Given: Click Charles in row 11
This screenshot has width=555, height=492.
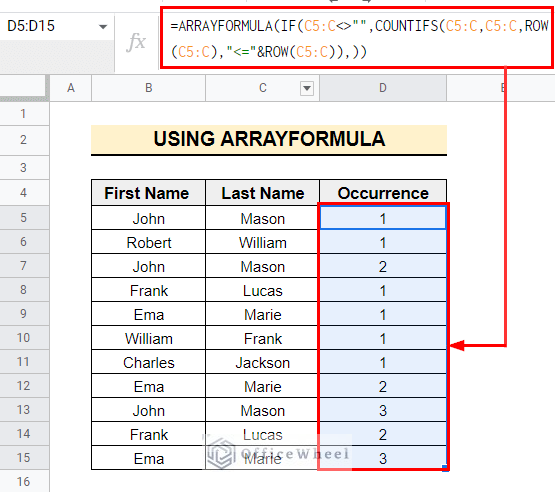Looking at the screenshot, I should 149,363.
